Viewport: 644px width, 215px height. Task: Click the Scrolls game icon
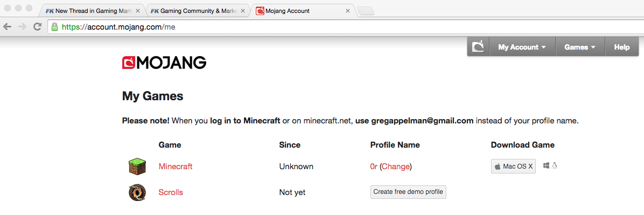click(137, 192)
